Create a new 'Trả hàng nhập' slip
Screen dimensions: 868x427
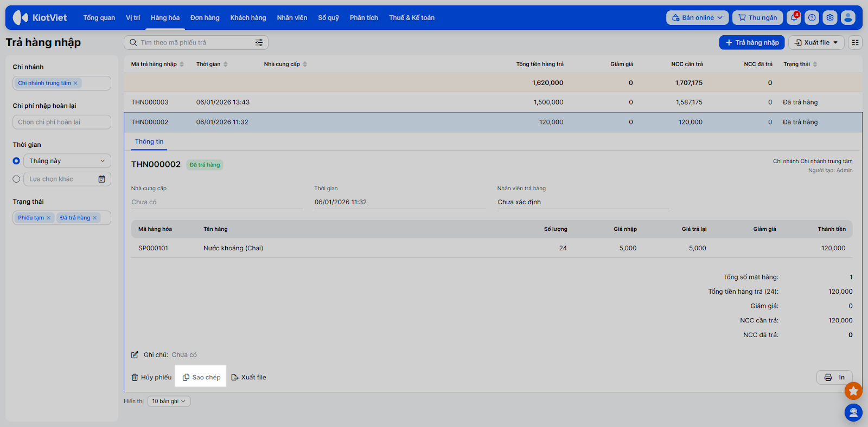point(752,42)
